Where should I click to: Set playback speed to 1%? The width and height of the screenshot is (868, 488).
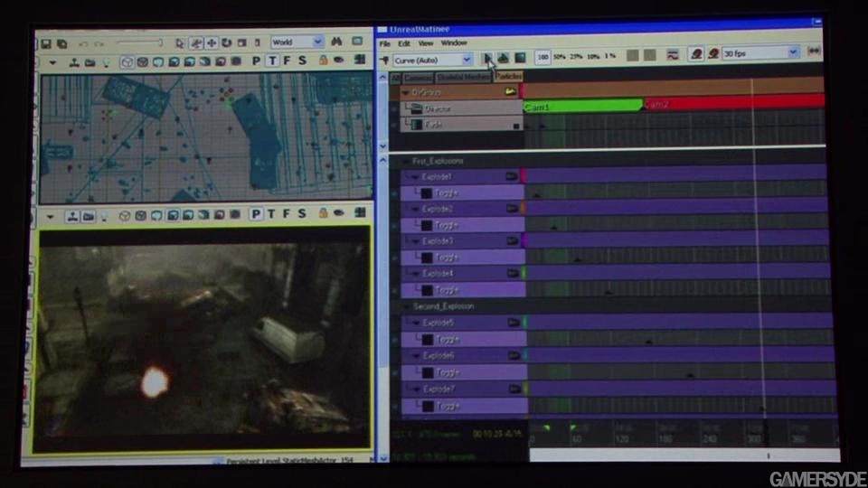[610, 56]
